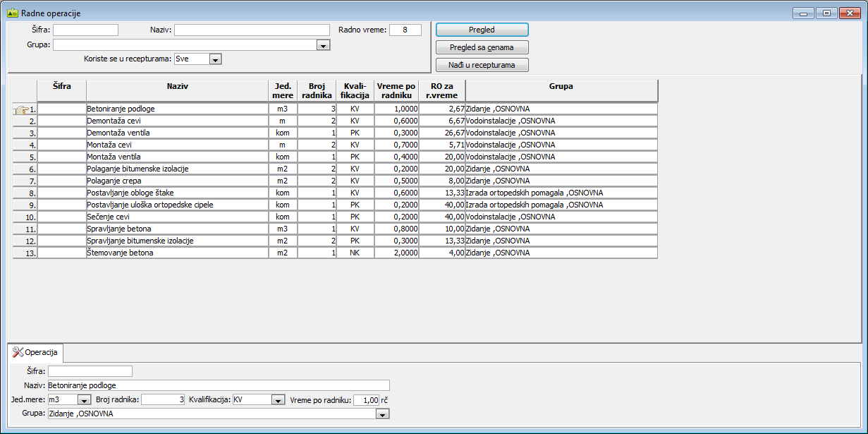The image size is (868, 434).
Task: Select the Štemovanje betona row
Action: [176, 253]
